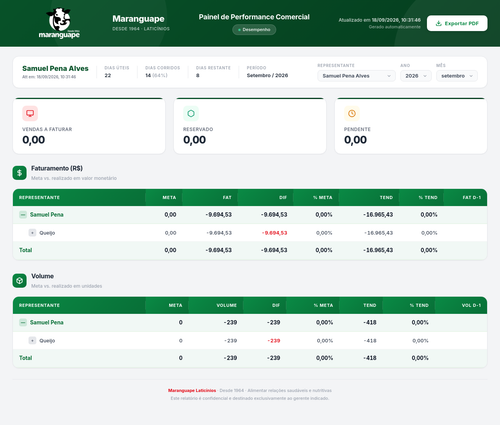Click the Exportar PDF button
The width and height of the screenshot is (500, 425).
pyautogui.click(x=457, y=23)
